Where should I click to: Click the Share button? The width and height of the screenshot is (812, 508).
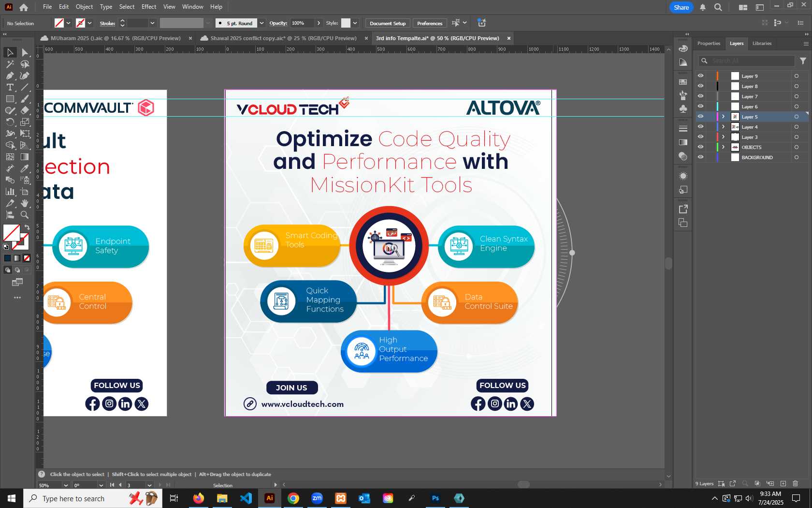681,7
